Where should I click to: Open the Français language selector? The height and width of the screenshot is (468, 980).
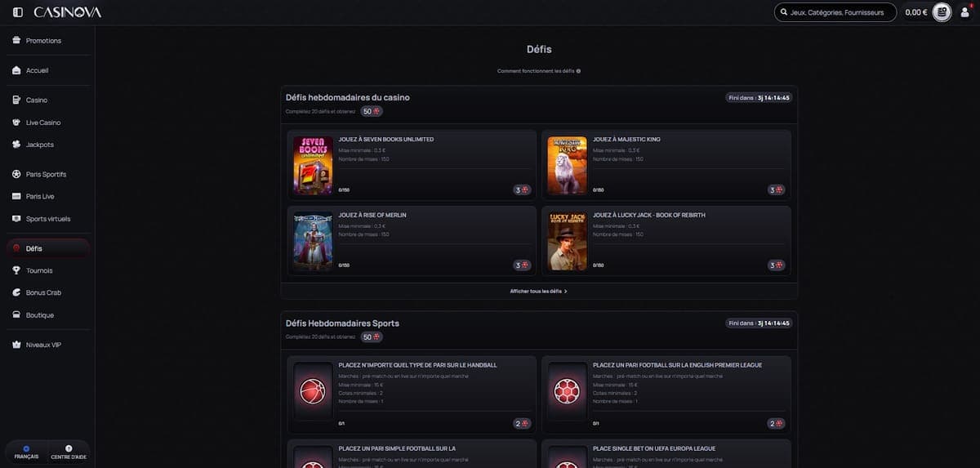[26, 452]
